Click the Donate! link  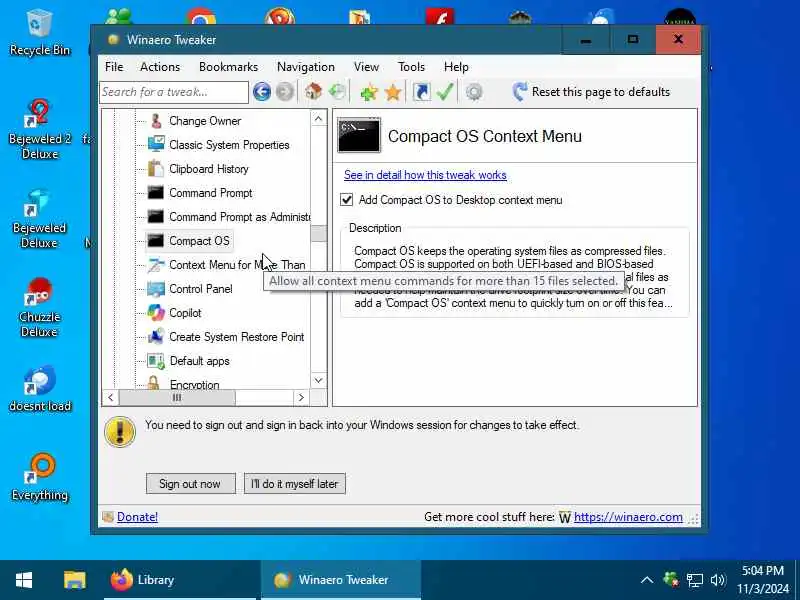coord(137,517)
